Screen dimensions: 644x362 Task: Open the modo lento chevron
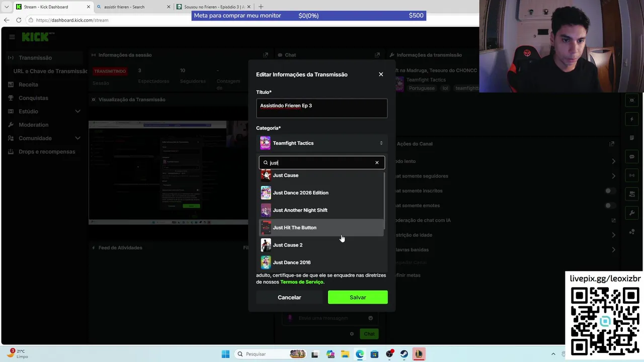613,161
